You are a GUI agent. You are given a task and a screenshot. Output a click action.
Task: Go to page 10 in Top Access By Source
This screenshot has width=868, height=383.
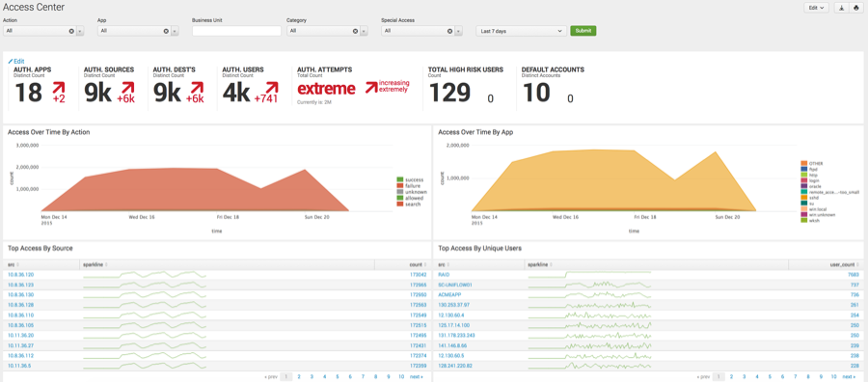click(401, 376)
